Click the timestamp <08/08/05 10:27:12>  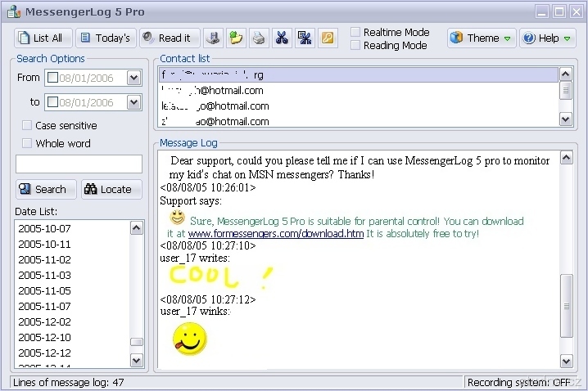click(208, 299)
